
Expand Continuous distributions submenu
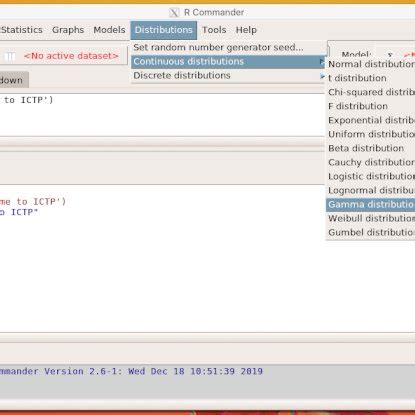click(228, 62)
